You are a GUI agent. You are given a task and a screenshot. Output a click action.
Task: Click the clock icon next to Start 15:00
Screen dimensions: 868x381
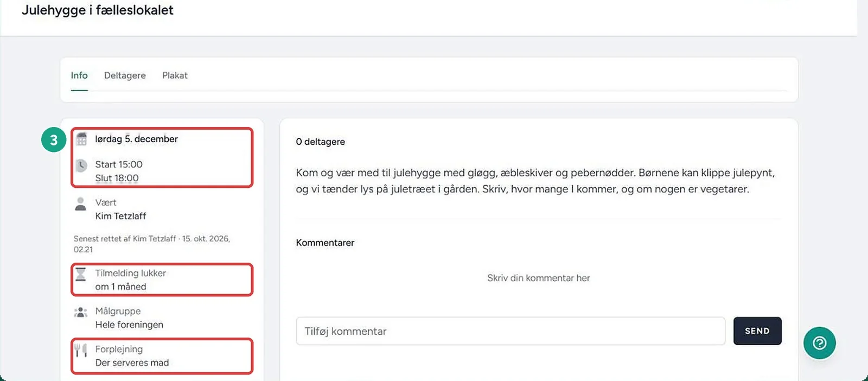[x=81, y=165]
